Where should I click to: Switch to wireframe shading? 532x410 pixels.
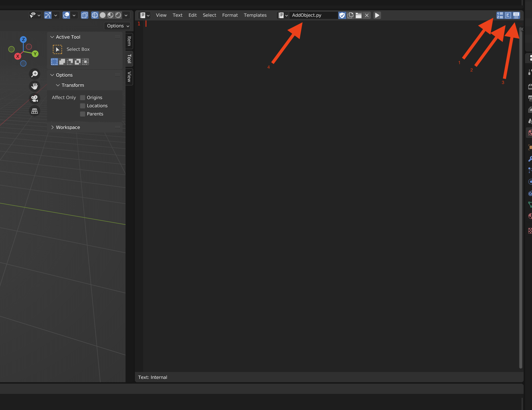click(x=95, y=15)
